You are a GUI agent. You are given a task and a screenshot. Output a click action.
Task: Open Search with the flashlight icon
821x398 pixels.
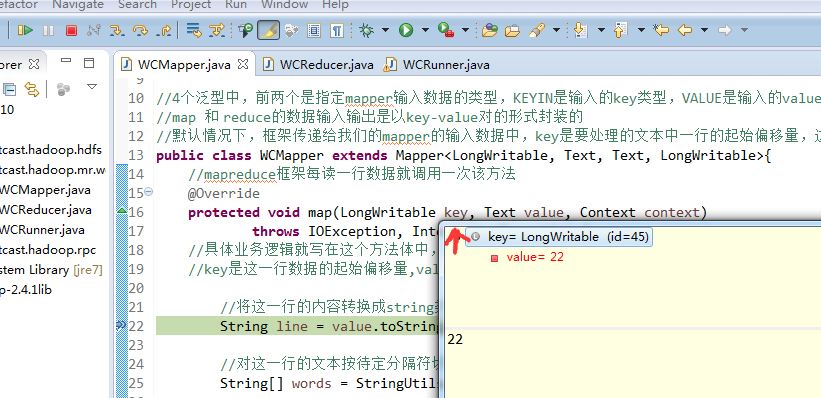point(536,30)
